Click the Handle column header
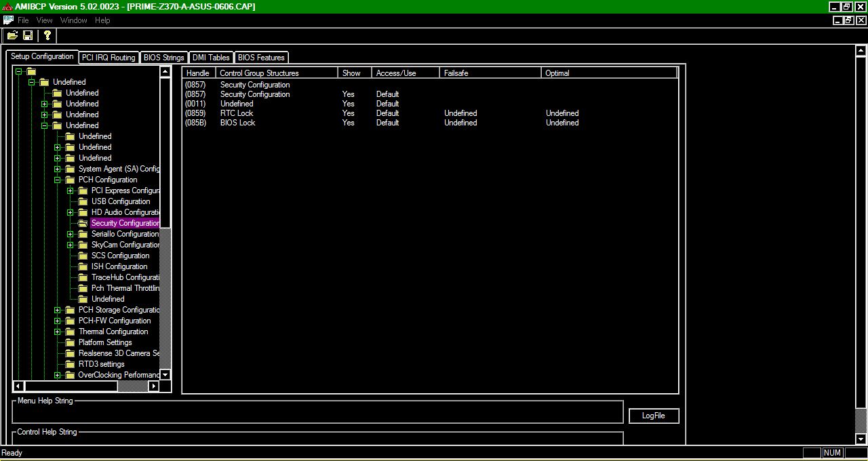The width and height of the screenshot is (868, 461). coord(199,73)
